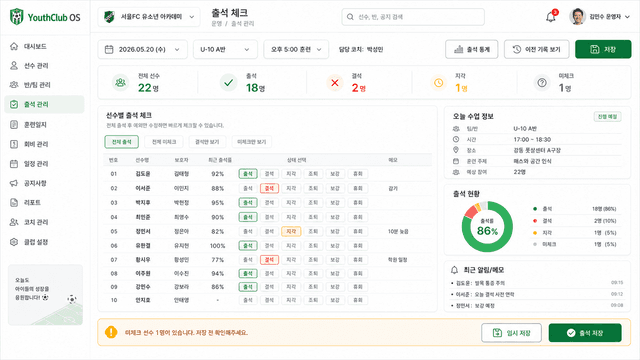Open the 서울FC 유소년 아카데미 club selector
The image size is (640, 360).
pyautogui.click(x=149, y=17)
